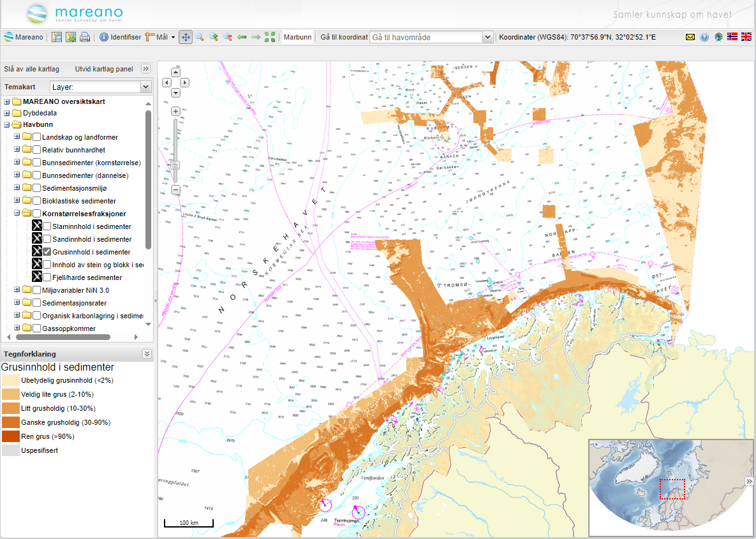
Task: Check the Landskap og landformer box
Action: (37, 137)
